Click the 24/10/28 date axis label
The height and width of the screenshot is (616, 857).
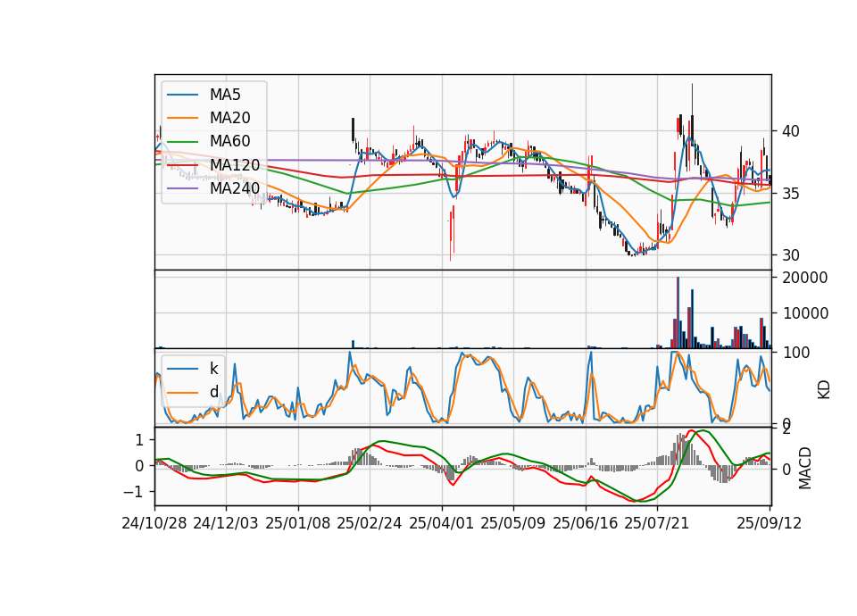154,523
